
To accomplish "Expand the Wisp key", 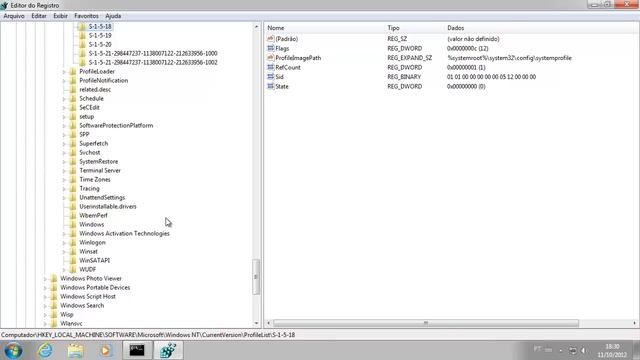I will click(x=45, y=315).
